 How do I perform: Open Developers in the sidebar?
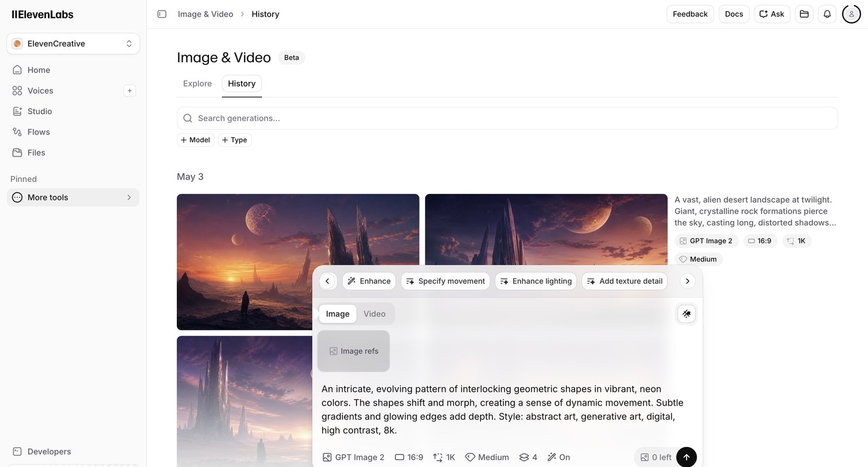coord(73,452)
